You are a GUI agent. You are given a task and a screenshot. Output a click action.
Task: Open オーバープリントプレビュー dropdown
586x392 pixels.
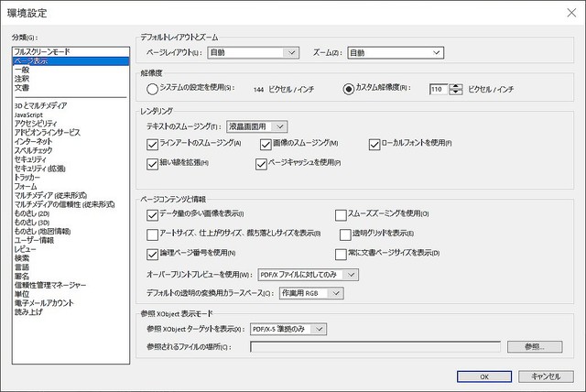click(x=308, y=274)
